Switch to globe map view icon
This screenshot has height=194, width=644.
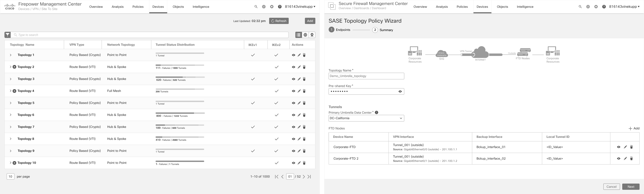tap(305, 35)
